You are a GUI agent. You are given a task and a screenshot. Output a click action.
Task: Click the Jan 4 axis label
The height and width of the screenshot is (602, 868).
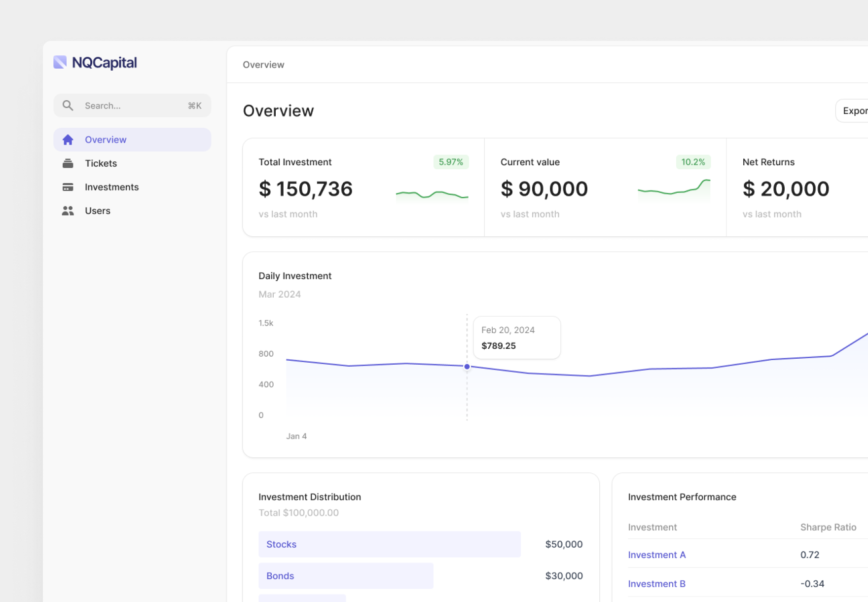pos(296,436)
